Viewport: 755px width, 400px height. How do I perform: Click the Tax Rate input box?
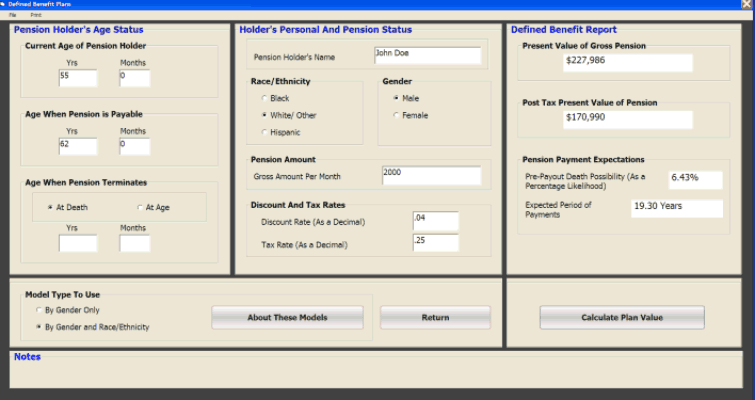click(x=435, y=242)
